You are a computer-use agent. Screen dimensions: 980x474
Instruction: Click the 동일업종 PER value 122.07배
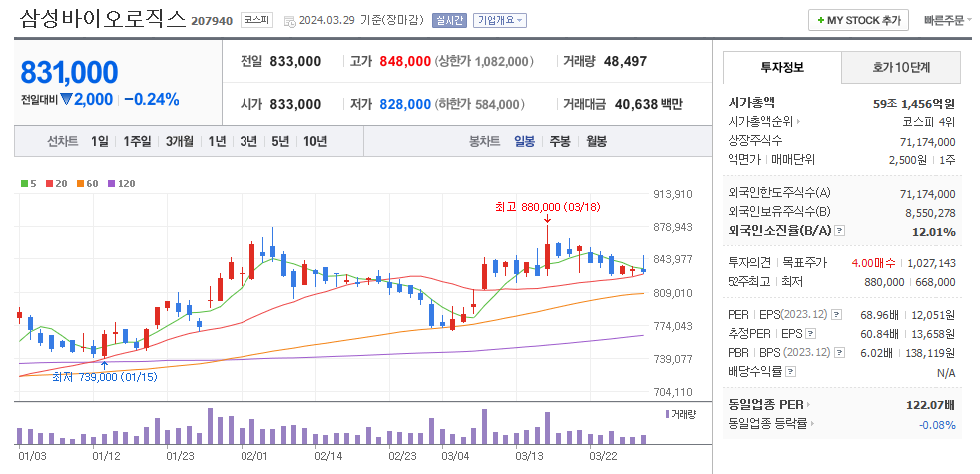[x=931, y=405]
